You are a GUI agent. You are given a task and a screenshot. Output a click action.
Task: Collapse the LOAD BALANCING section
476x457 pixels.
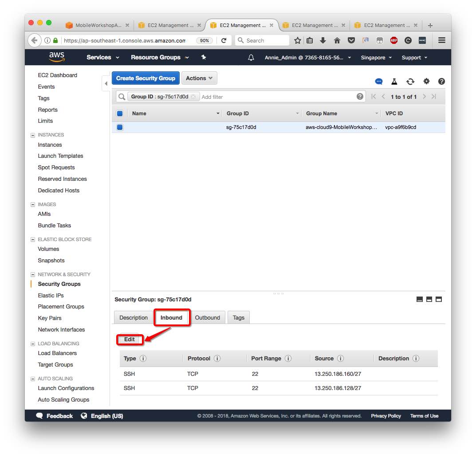pos(33,344)
